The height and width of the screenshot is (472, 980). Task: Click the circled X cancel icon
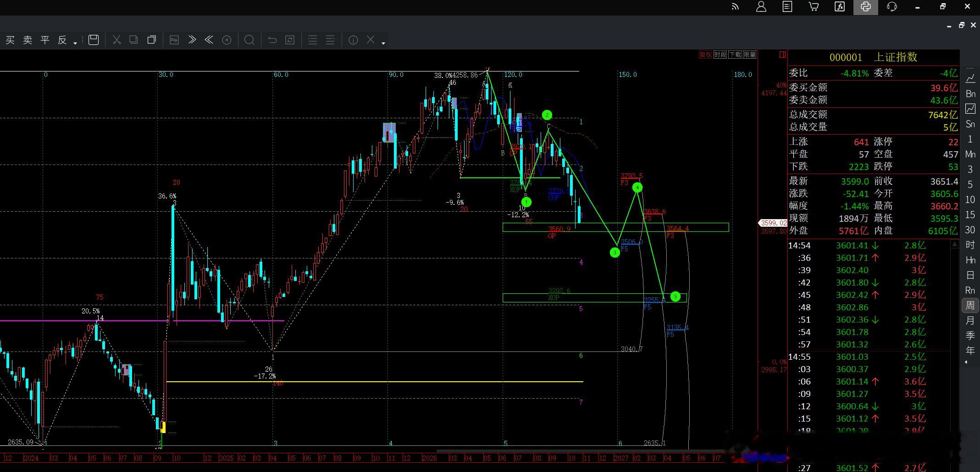[x=227, y=40]
